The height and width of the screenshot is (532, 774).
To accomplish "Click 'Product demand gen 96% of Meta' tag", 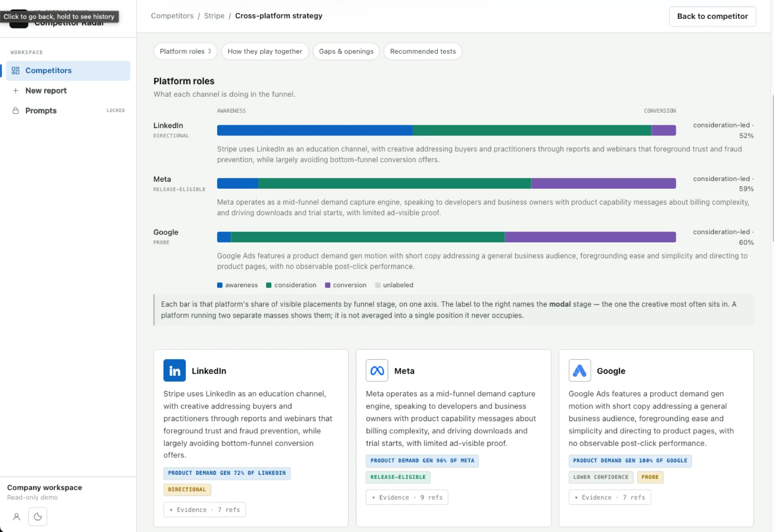I will click(422, 460).
